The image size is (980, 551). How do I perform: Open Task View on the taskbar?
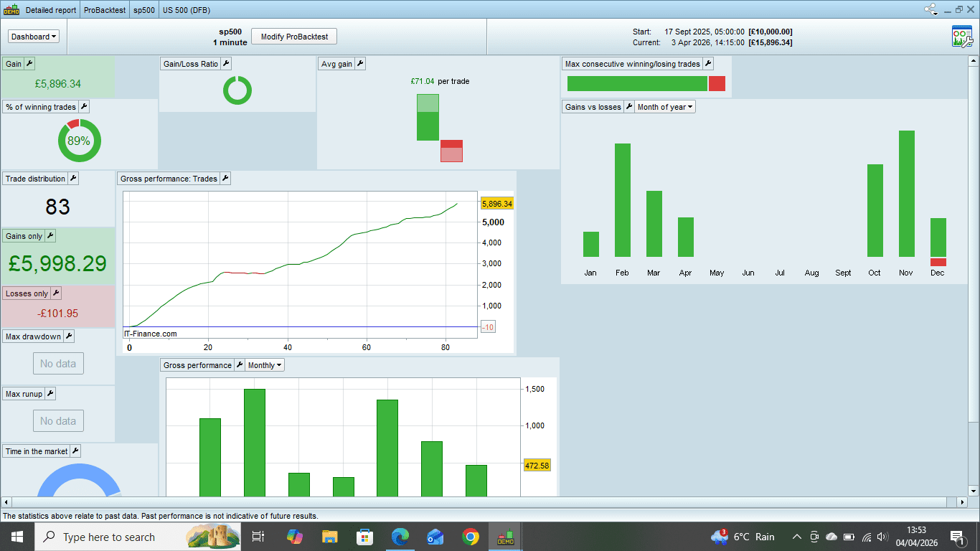click(258, 537)
